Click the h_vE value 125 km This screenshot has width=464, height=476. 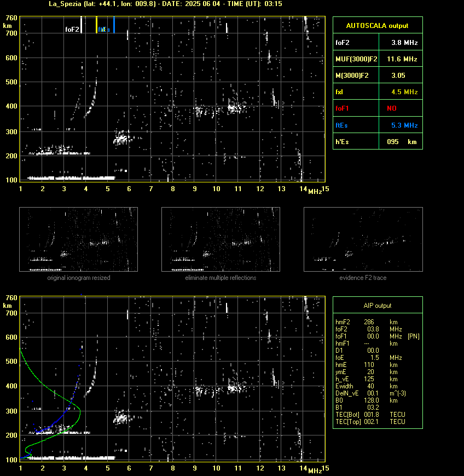[x=381, y=379]
